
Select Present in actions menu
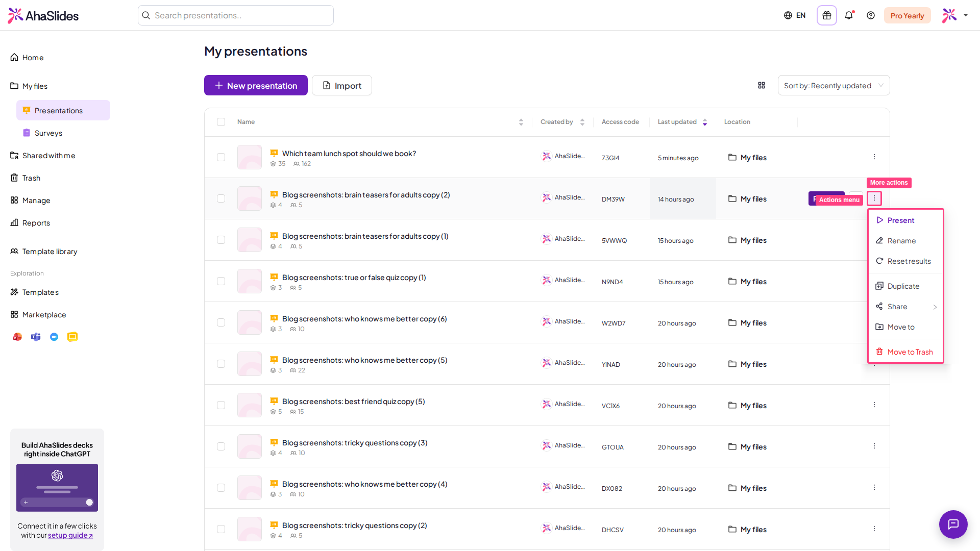pyautogui.click(x=906, y=220)
